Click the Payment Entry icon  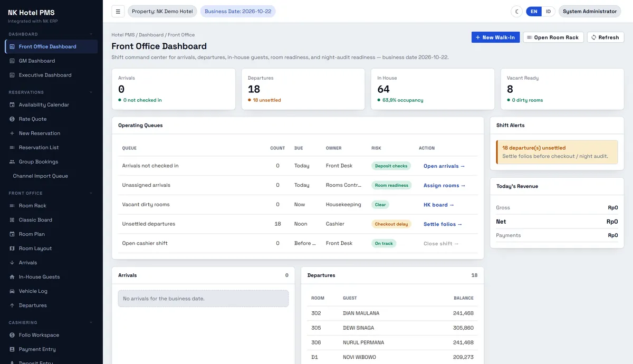click(12, 349)
